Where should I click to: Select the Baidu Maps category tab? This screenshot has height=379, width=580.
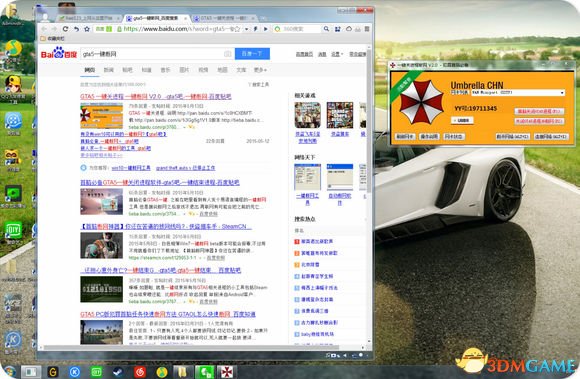(222, 70)
